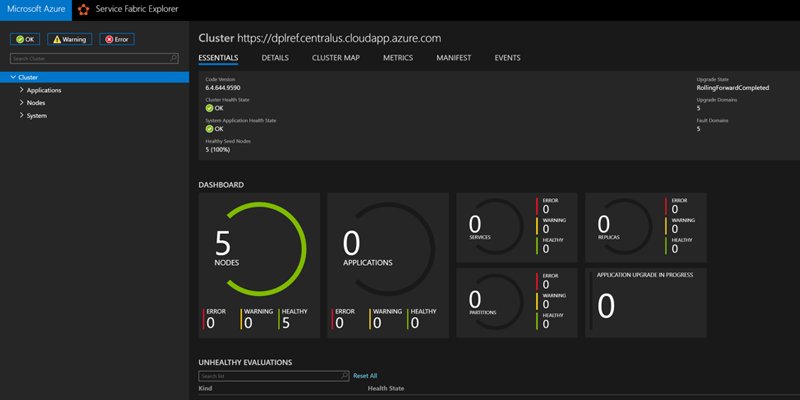Switch to the Events tab

coord(508,58)
